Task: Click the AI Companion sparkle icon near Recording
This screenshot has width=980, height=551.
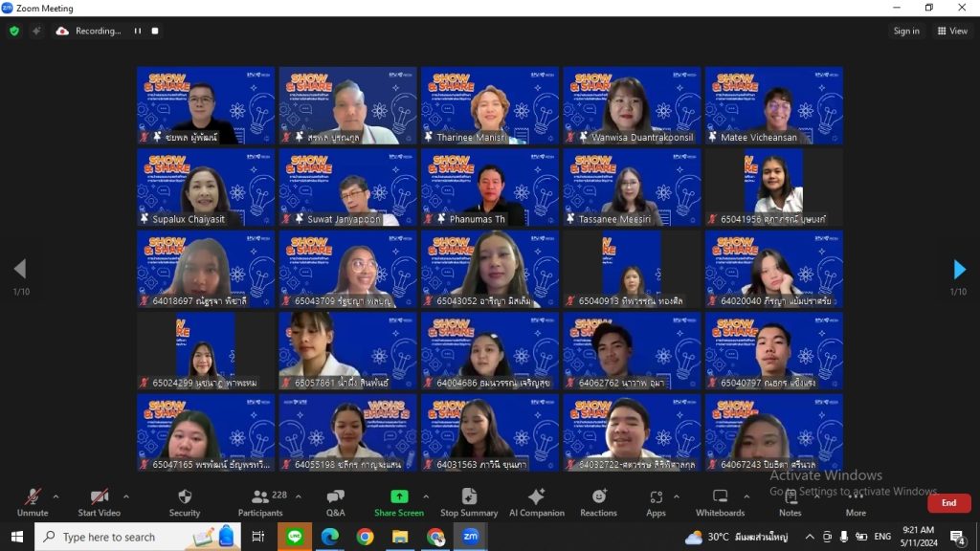Action: [x=36, y=31]
